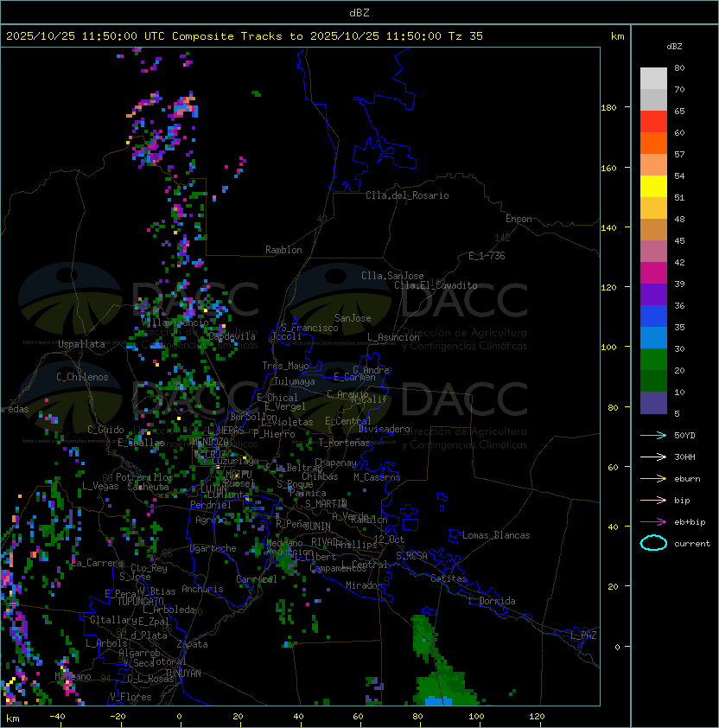The width and height of the screenshot is (719, 728).
Task: Click the La_Carrera map label
Action: click(x=98, y=563)
